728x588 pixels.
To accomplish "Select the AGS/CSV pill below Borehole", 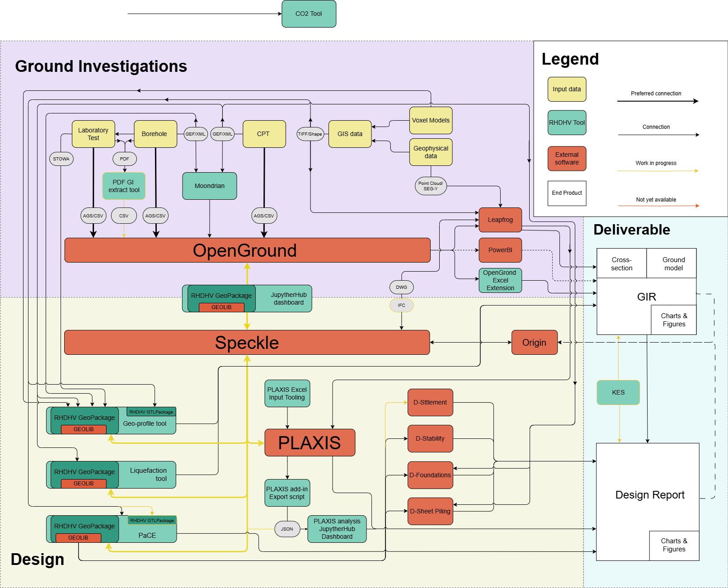I will pyautogui.click(x=155, y=216).
